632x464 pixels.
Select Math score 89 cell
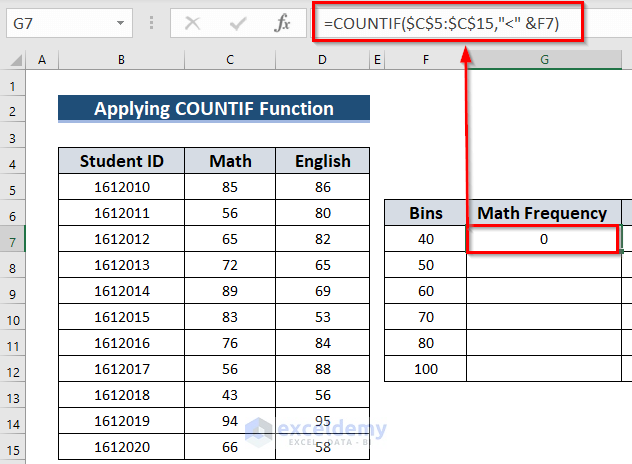click(230, 291)
